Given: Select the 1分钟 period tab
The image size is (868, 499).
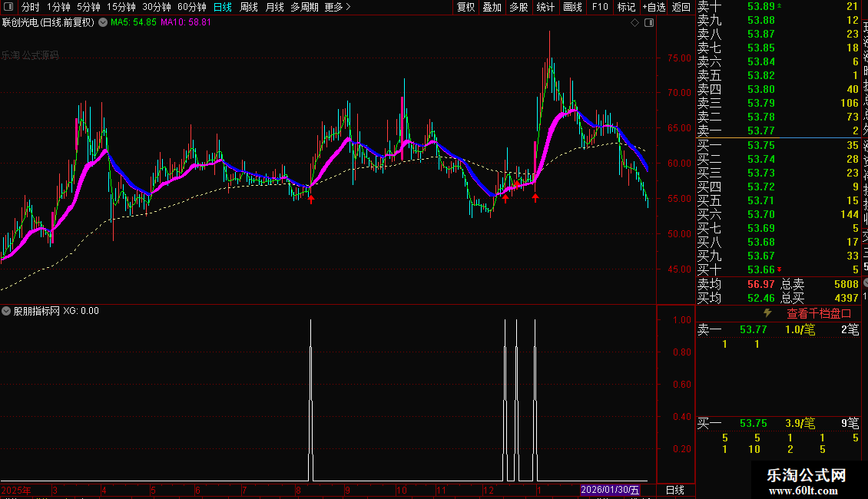Looking at the screenshot, I should point(58,7).
